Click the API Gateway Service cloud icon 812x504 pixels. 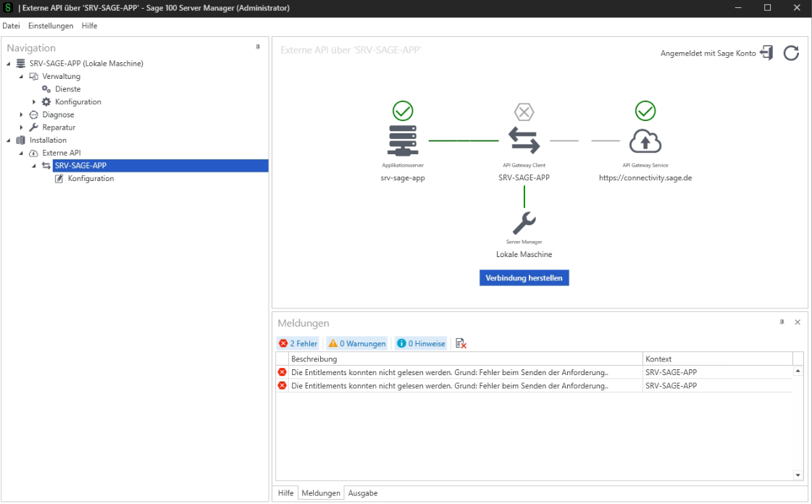645,140
